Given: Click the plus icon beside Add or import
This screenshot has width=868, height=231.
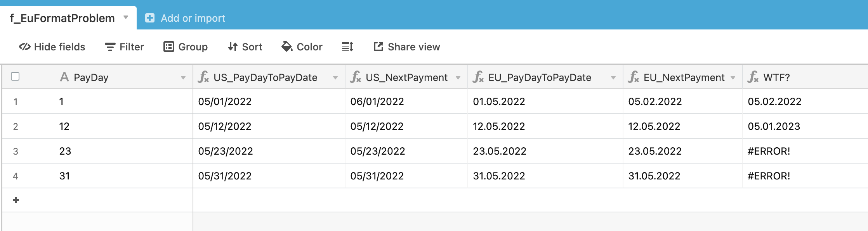Looking at the screenshot, I should (150, 18).
